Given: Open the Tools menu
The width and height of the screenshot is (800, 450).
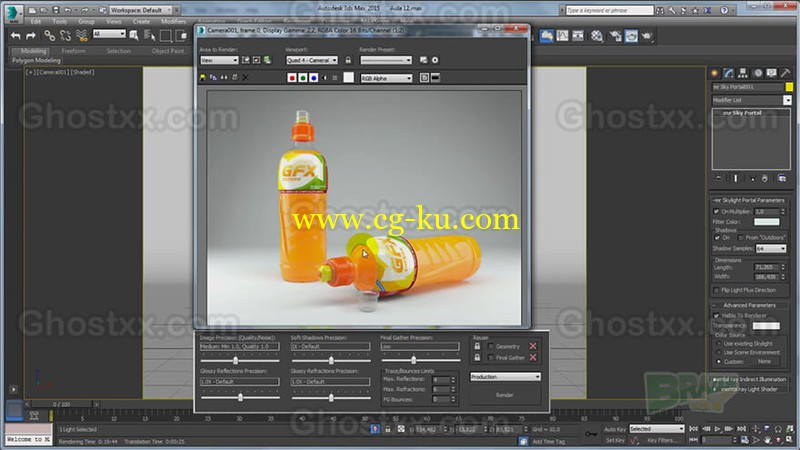Looking at the screenshot, I should [59, 21].
